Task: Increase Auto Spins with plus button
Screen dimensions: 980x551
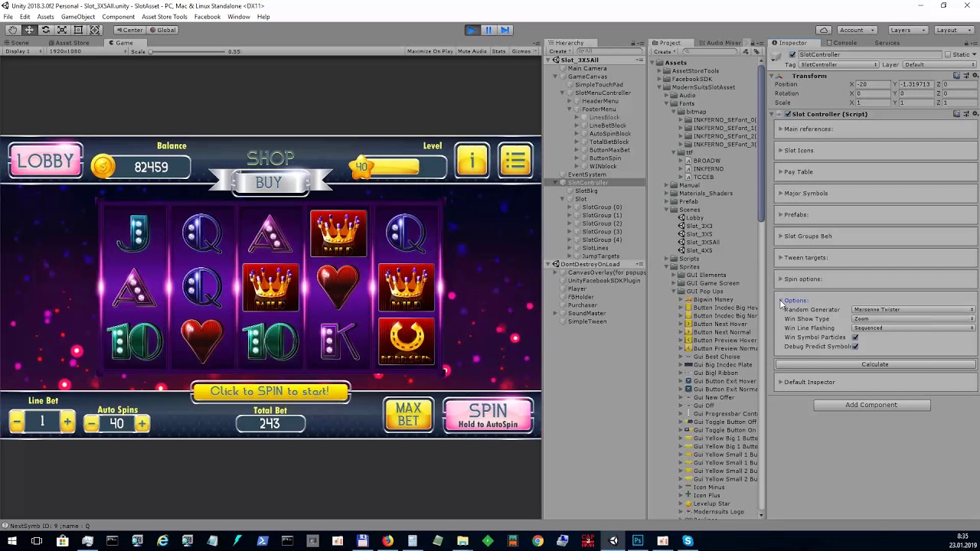Action: pyautogui.click(x=142, y=423)
